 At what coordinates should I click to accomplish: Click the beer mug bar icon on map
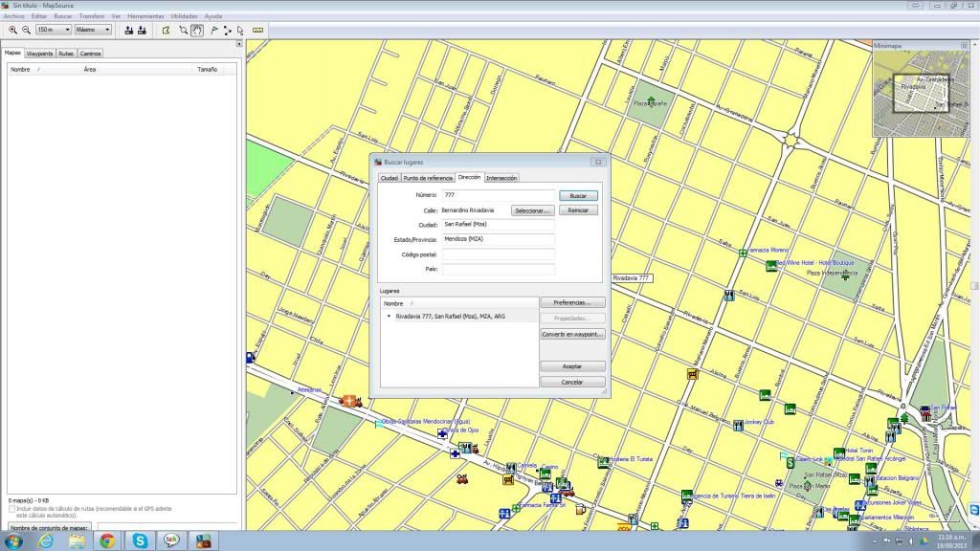(x=580, y=509)
